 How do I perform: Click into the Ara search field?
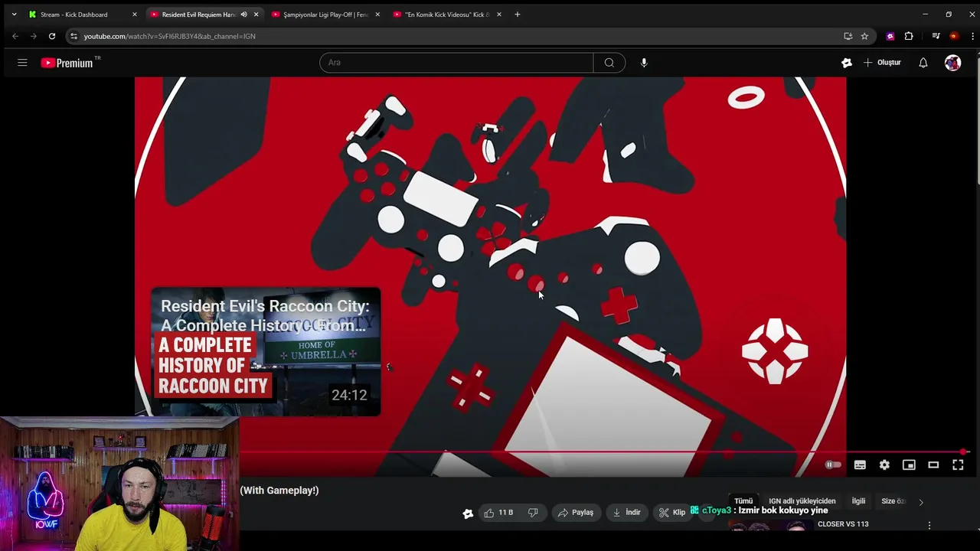tap(456, 63)
